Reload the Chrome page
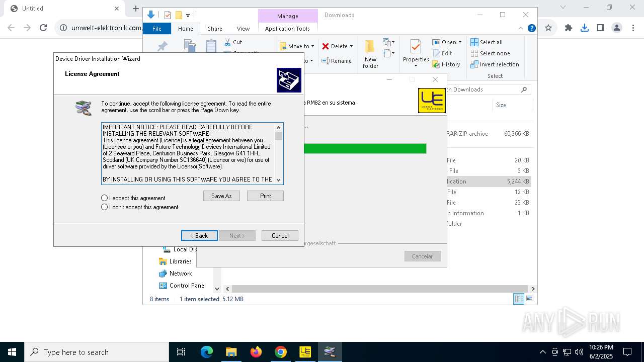Image resolution: width=644 pixels, height=362 pixels. 43,28
